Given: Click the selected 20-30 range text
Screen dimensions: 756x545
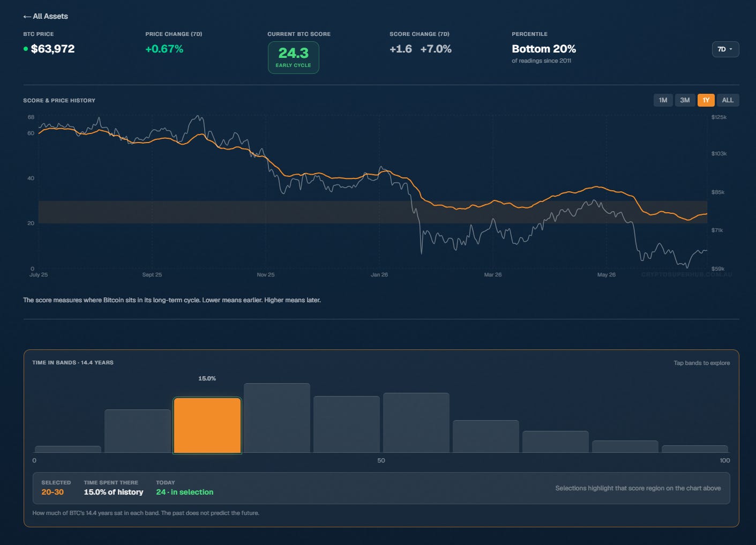Looking at the screenshot, I should [53, 492].
